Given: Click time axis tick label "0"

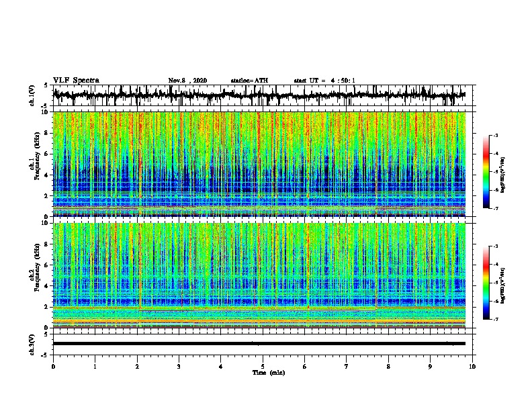Looking at the screenshot, I should click(x=53, y=367).
